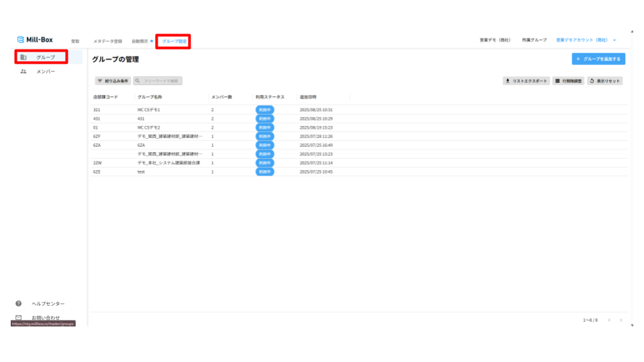Click the Mill-Box logo icon

(20, 40)
